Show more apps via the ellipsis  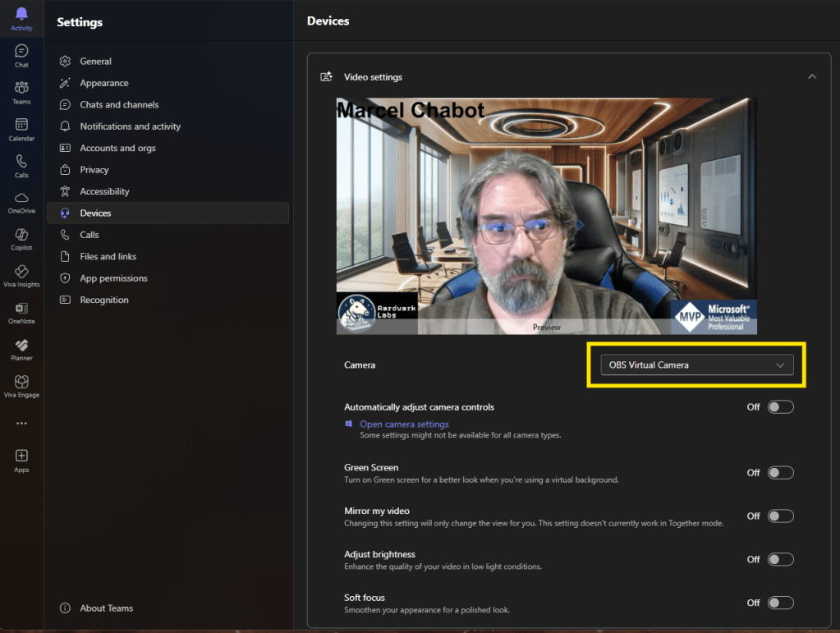pos(21,424)
